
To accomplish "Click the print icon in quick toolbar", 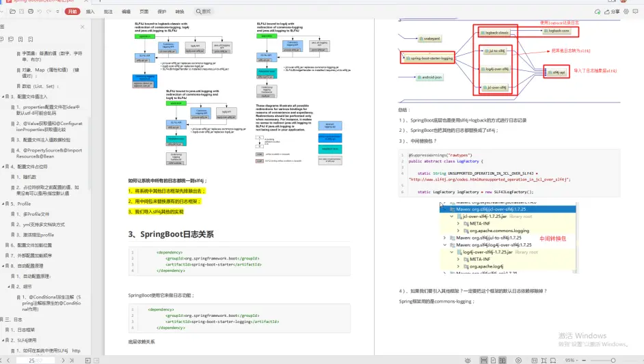I will [31, 12].
